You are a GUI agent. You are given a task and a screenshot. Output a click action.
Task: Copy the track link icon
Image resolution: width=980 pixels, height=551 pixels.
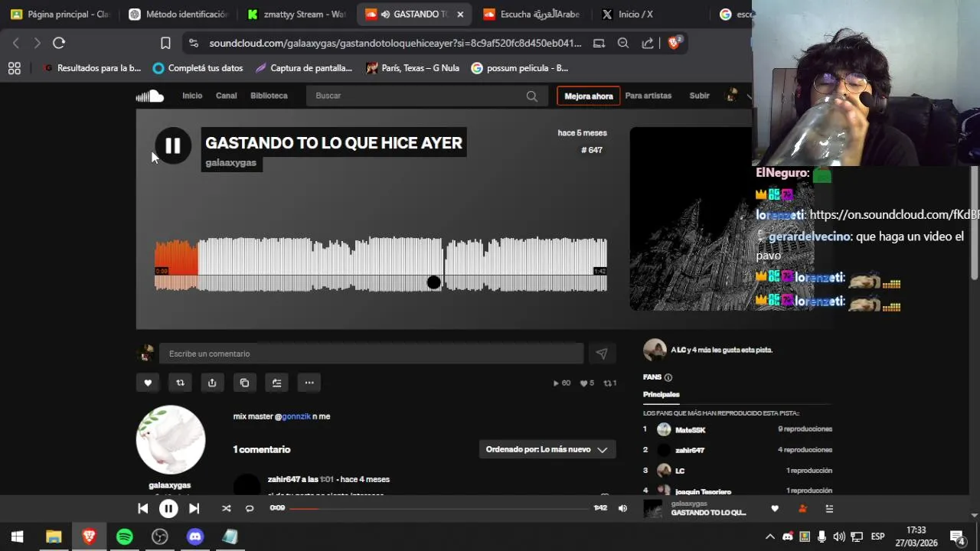[244, 383]
